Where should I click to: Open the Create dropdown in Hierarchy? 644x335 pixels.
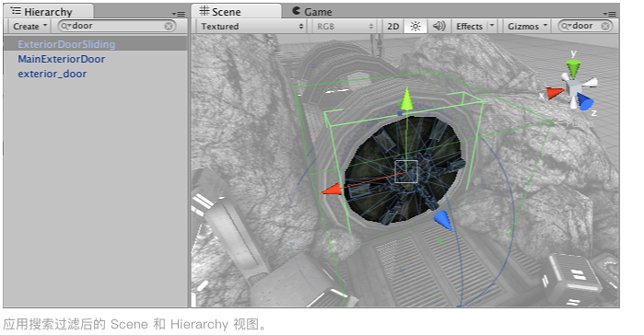pyautogui.click(x=30, y=27)
